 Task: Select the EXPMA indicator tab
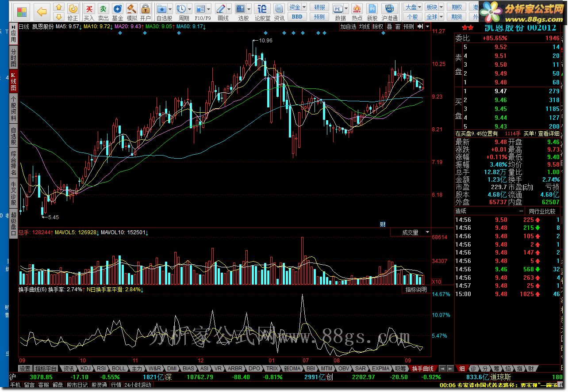pos(380,368)
